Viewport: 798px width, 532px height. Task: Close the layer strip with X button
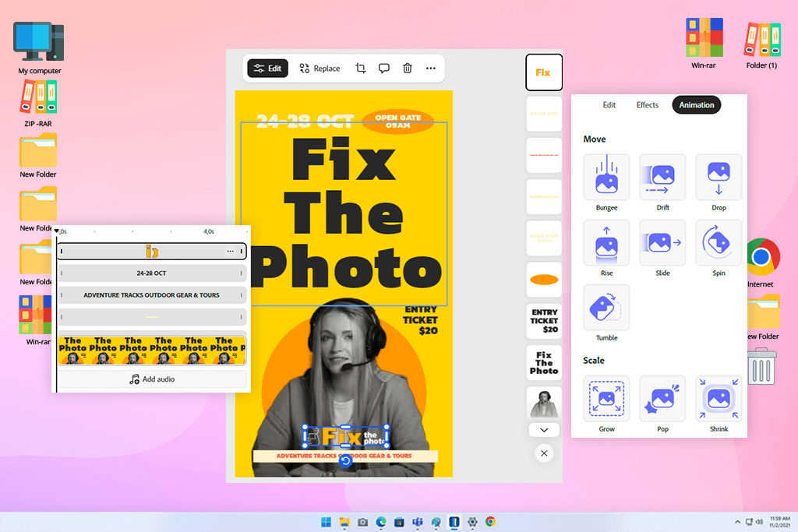pyautogui.click(x=544, y=453)
